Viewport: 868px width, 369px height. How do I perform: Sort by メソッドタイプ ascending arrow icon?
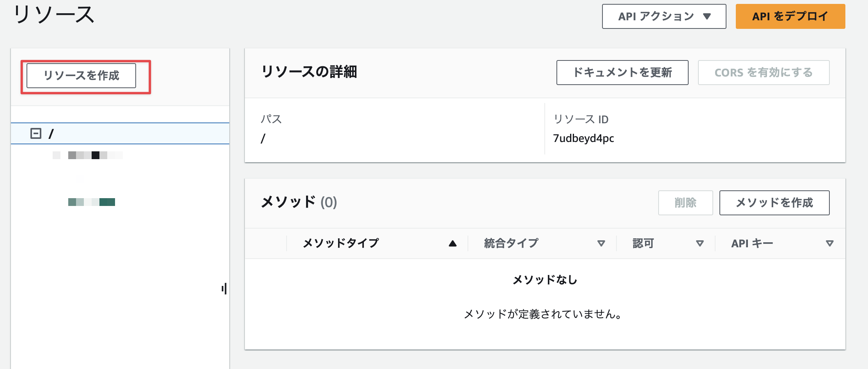[x=452, y=243]
